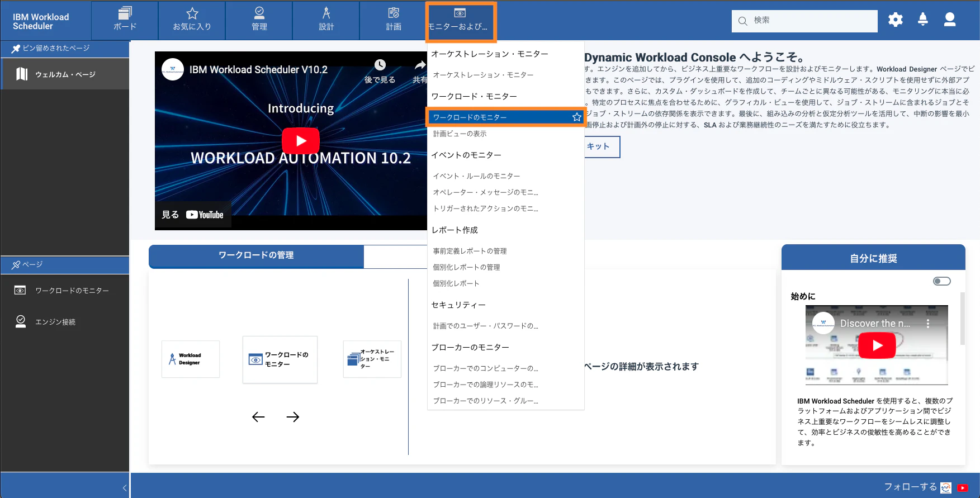Open settings gear icon in header

pyautogui.click(x=896, y=20)
